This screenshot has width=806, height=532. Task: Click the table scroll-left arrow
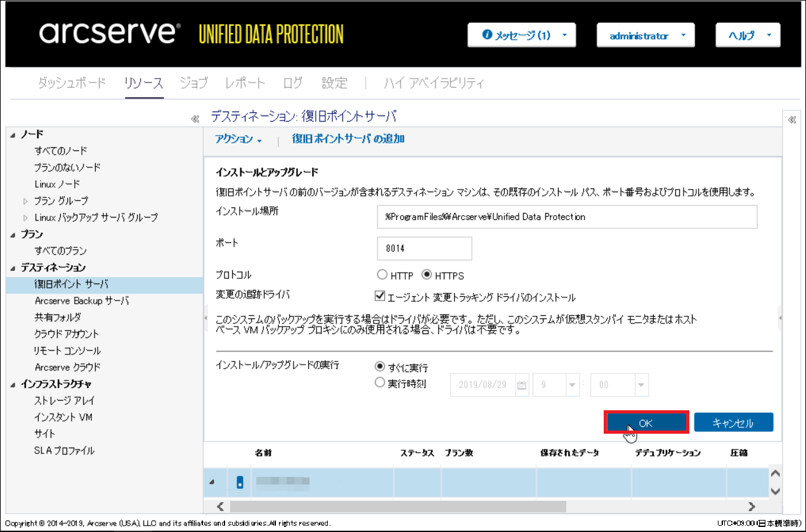[x=221, y=507]
